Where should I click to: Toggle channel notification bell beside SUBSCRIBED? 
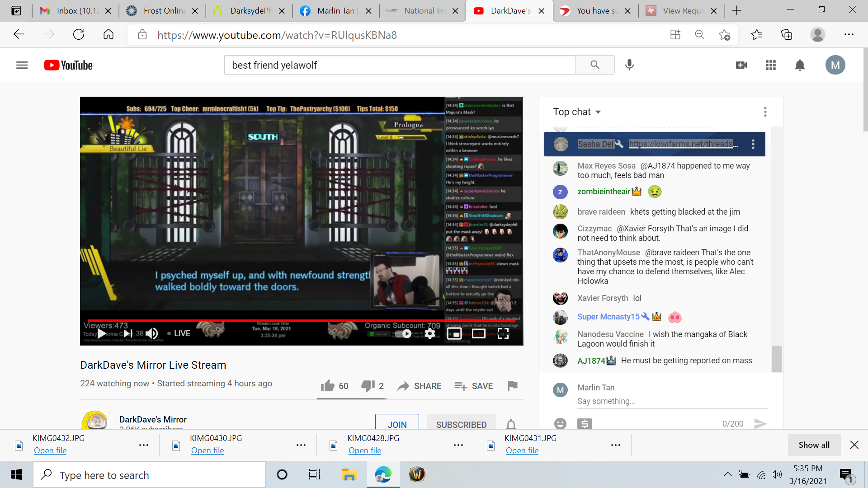(x=511, y=424)
